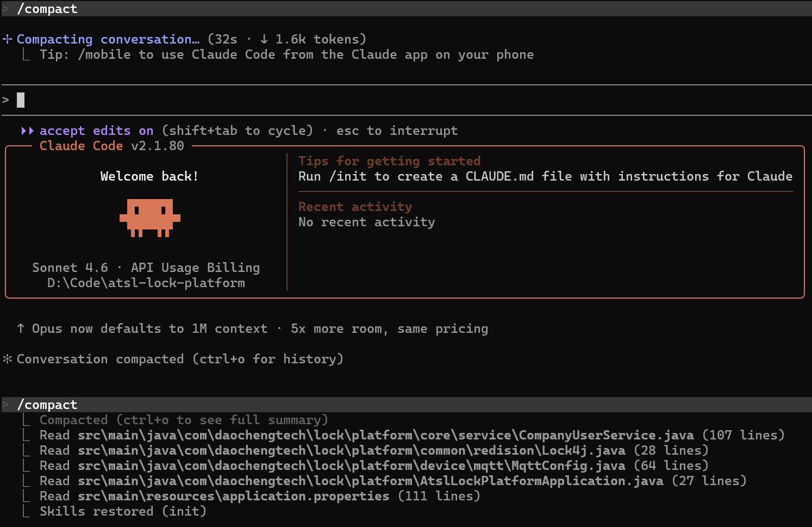
Task: Click the application.properties read entry
Action: (x=260, y=496)
